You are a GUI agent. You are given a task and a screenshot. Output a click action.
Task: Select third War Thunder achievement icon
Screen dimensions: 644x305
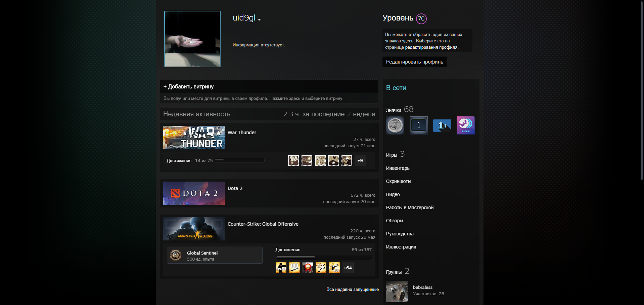320,160
